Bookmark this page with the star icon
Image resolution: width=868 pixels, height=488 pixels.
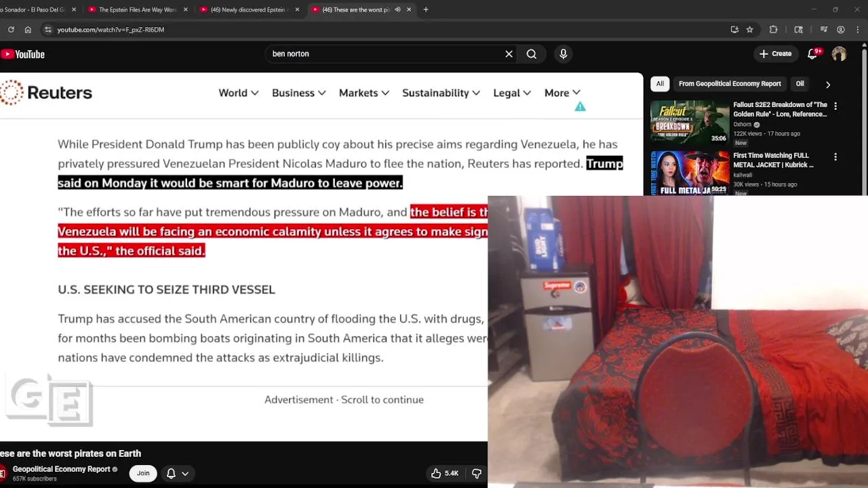749,30
